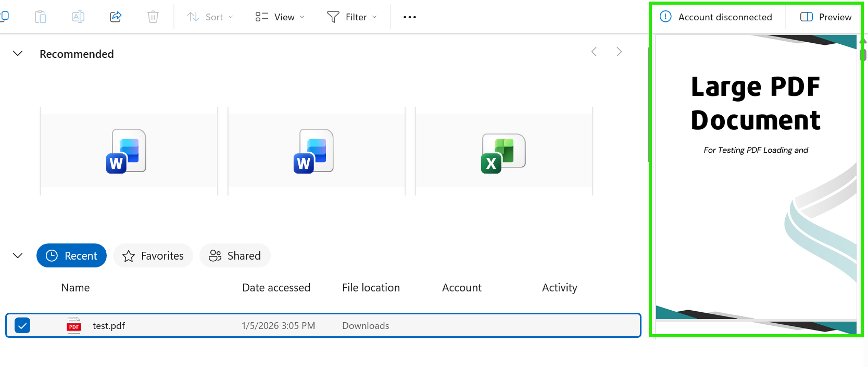Open the Sort dropdown

tap(210, 17)
